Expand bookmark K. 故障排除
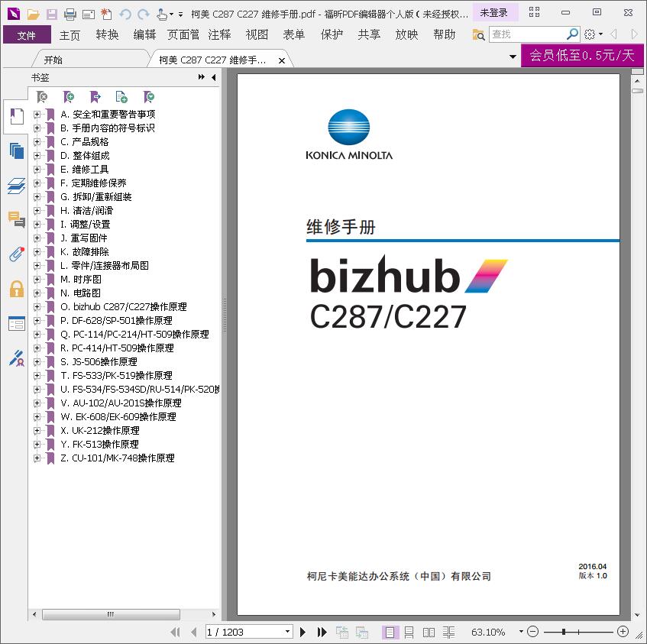Image resolution: width=647 pixels, height=644 pixels. pos(37,252)
